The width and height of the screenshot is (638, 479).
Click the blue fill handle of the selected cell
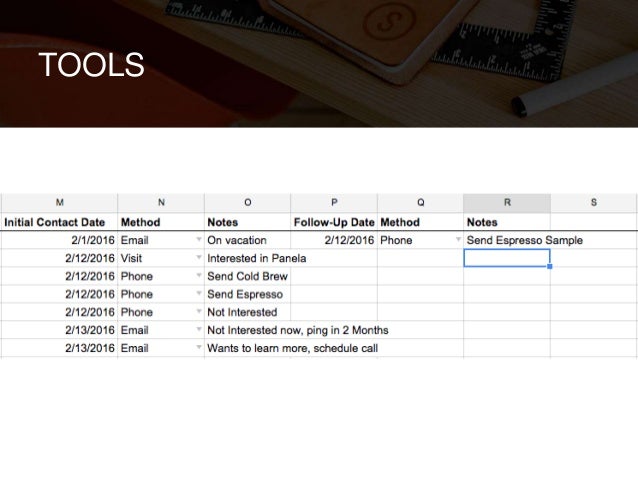pos(550,266)
